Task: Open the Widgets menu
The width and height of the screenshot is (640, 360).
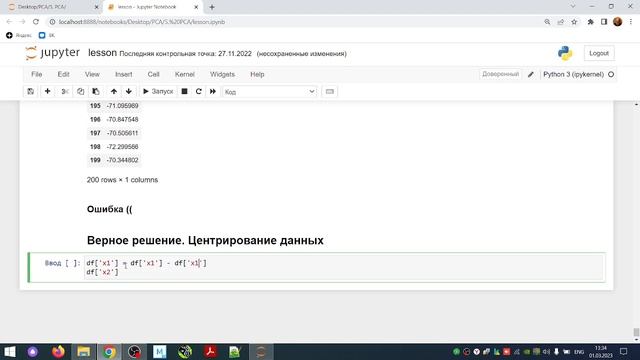Action: [x=222, y=74]
